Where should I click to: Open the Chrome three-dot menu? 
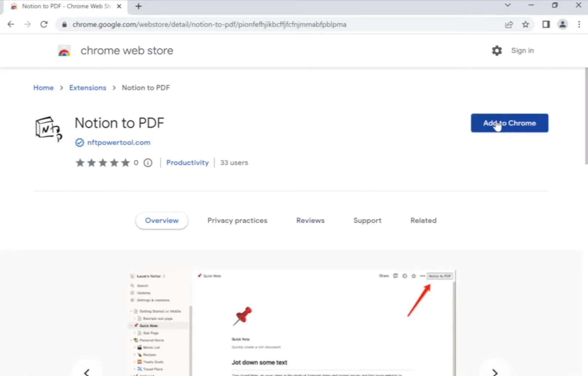click(x=579, y=24)
